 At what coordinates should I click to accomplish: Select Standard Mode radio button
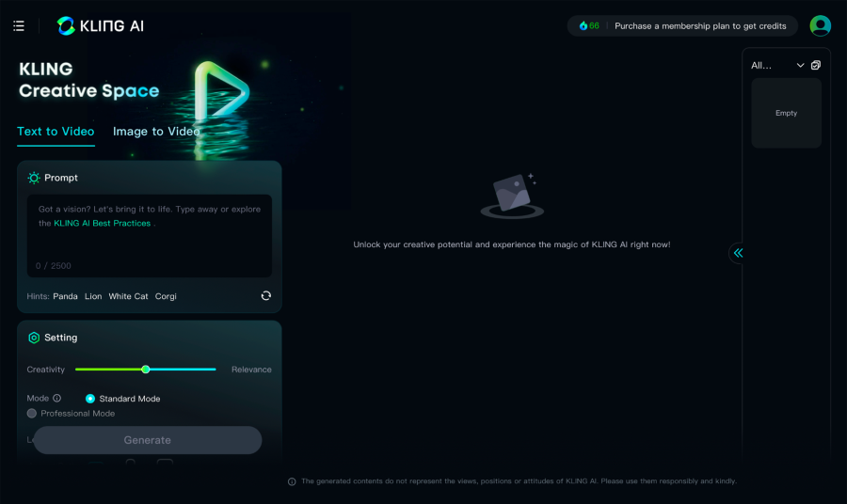point(90,399)
